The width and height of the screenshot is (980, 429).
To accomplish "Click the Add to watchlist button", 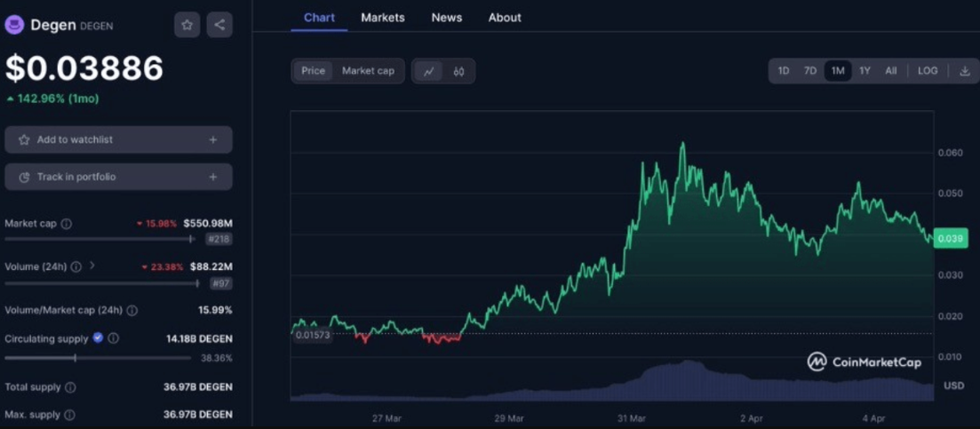I will point(119,139).
